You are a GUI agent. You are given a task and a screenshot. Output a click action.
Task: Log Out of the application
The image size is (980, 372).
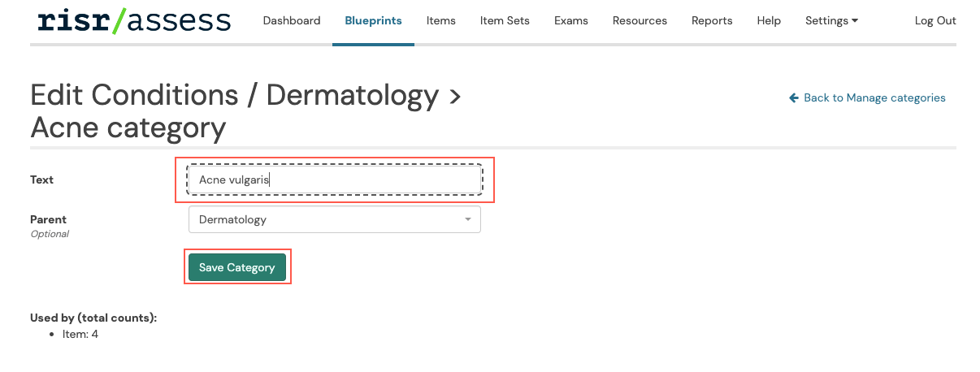935,20
